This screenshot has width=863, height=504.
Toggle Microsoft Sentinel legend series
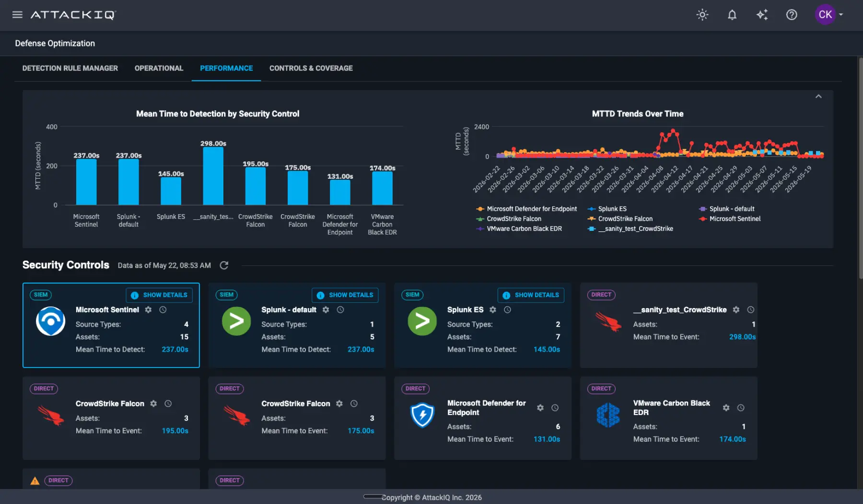[x=730, y=218]
